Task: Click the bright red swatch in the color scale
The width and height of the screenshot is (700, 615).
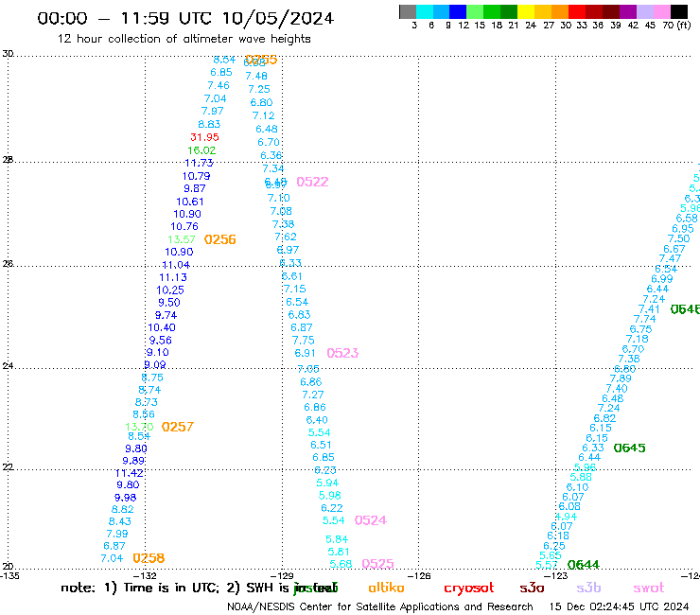Action: [x=577, y=11]
